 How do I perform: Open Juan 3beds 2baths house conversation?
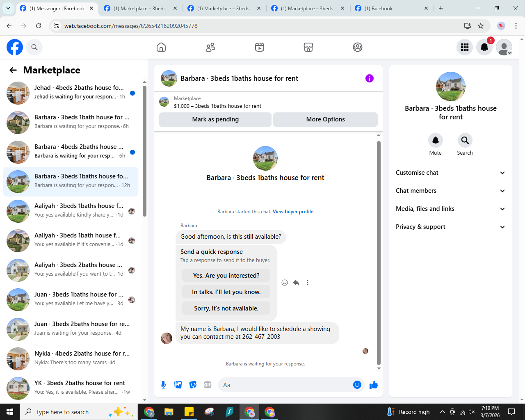click(71, 329)
